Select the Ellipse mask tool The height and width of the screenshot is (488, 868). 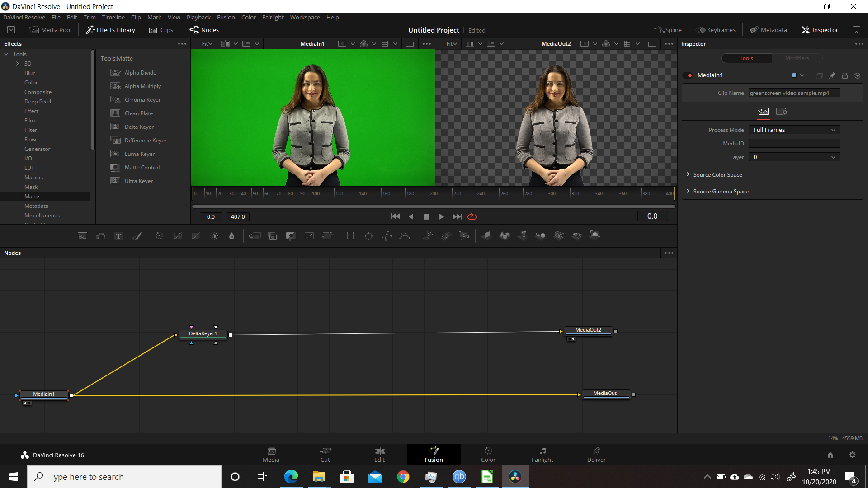pos(368,236)
